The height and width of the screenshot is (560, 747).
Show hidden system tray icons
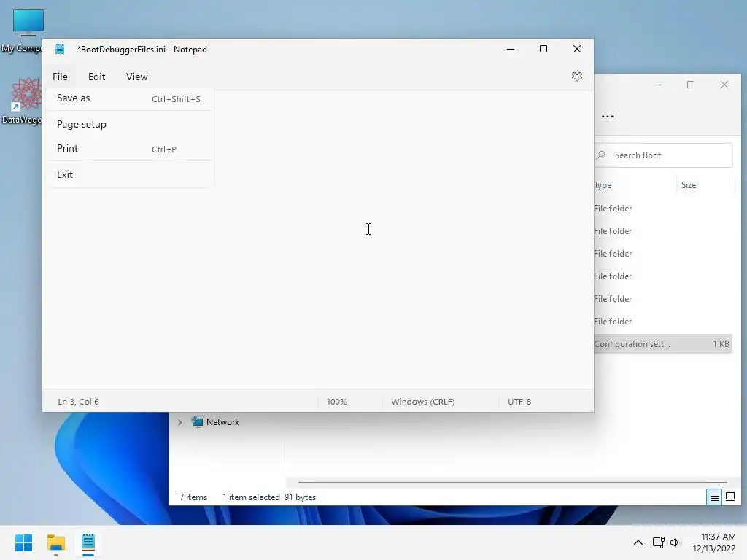point(638,542)
